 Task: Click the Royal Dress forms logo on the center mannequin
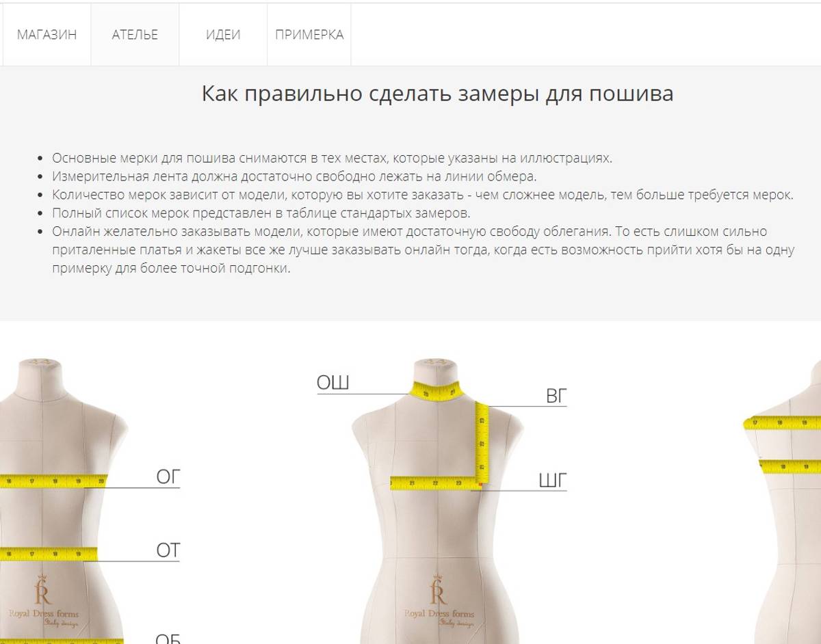point(438,602)
